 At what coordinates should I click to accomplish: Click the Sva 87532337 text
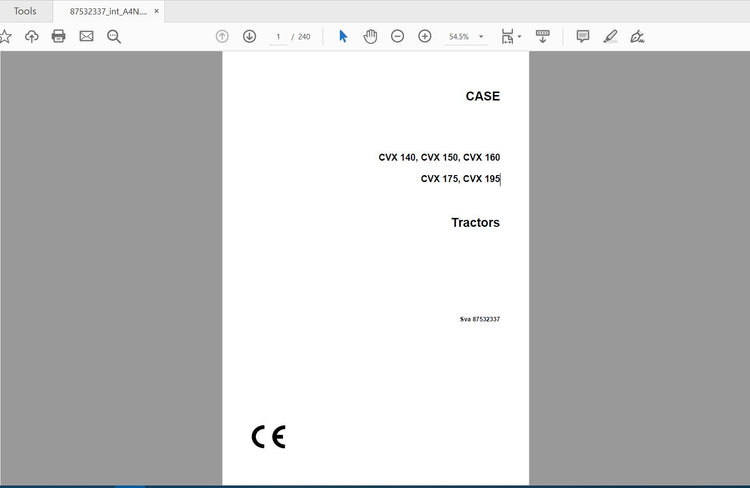pyautogui.click(x=480, y=319)
